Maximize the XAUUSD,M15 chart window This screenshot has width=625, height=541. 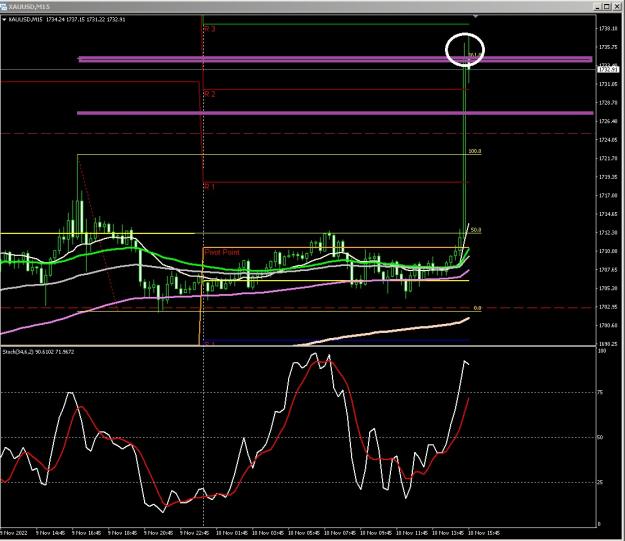click(x=606, y=7)
